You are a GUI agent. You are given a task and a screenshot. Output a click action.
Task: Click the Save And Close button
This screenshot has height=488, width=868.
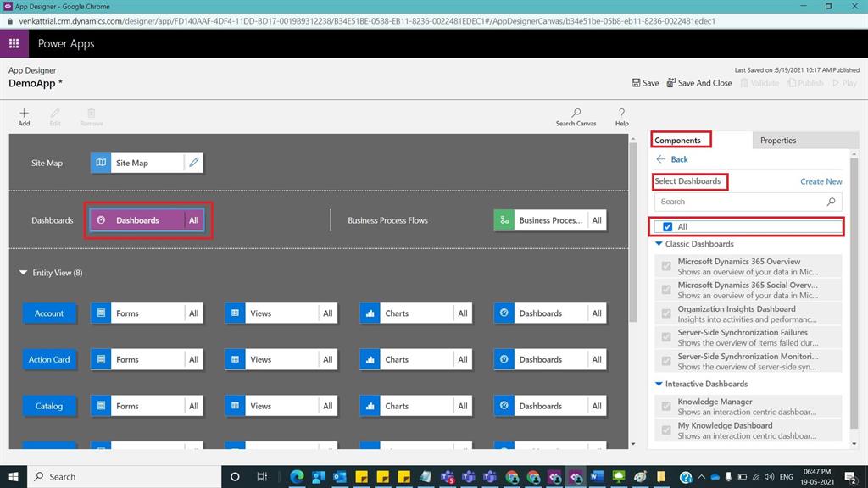[x=698, y=83]
